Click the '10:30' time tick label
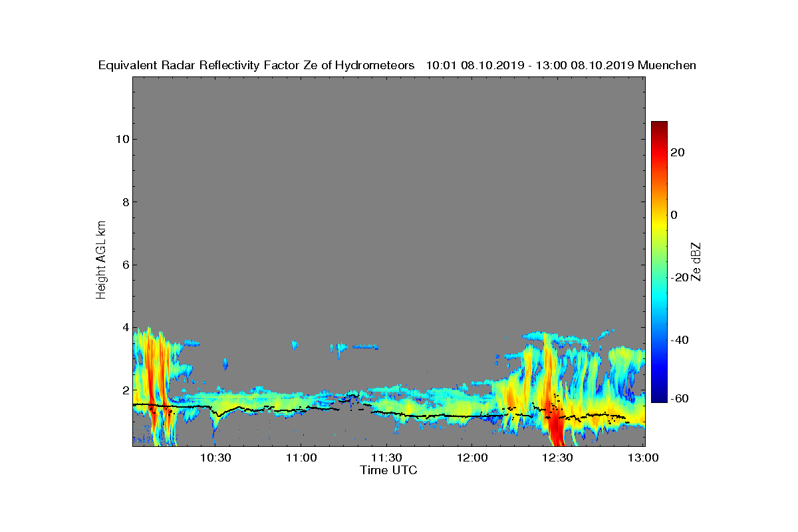 coord(215,458)
